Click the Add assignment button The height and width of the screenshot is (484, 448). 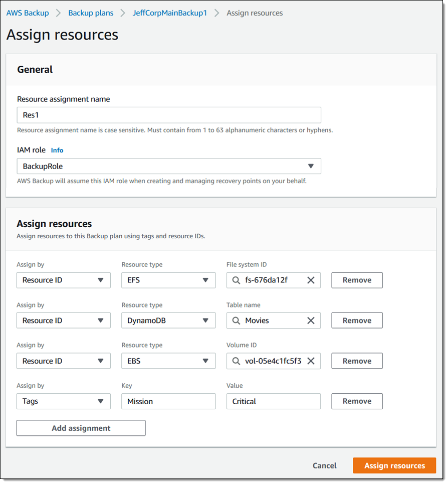[x=81, y=428]
